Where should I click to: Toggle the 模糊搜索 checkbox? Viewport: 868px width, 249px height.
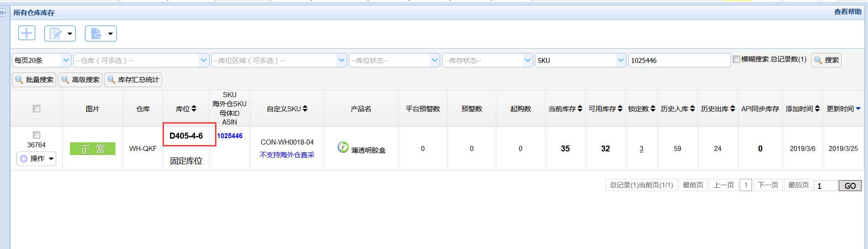(736, 59)
